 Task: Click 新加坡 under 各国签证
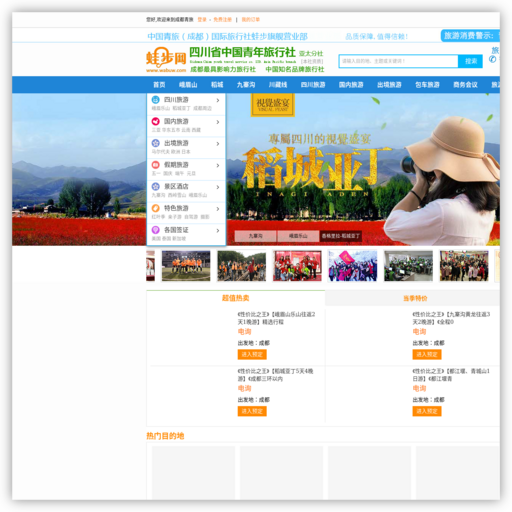[x=179, y=238]
